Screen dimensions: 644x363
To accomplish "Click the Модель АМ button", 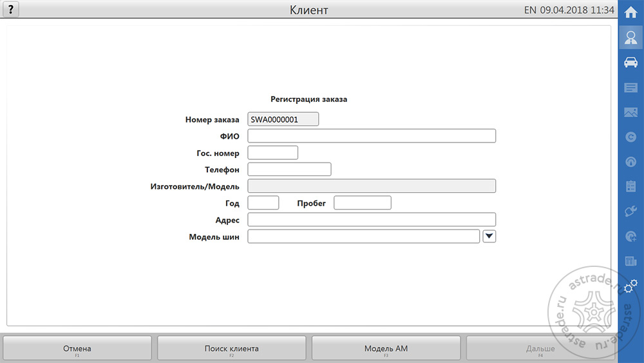I will [386, 349].
